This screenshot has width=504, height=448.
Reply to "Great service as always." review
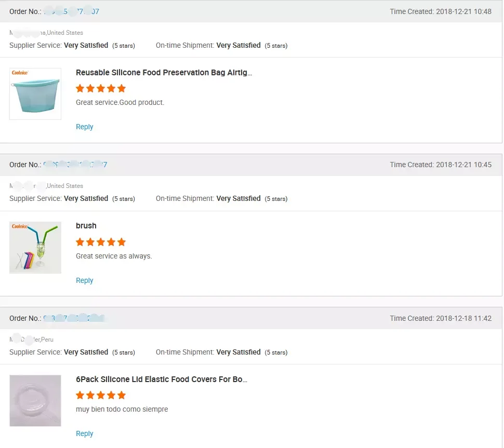pyautogui.click(x=85, y=280)
